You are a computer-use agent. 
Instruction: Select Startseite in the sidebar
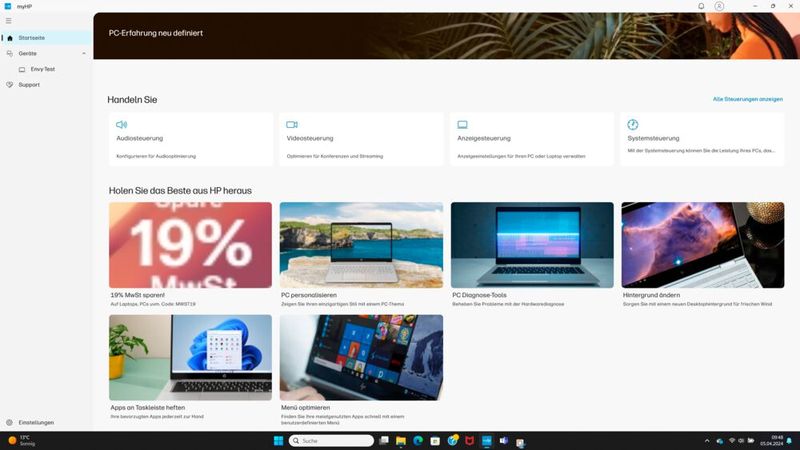click(32, 38)
